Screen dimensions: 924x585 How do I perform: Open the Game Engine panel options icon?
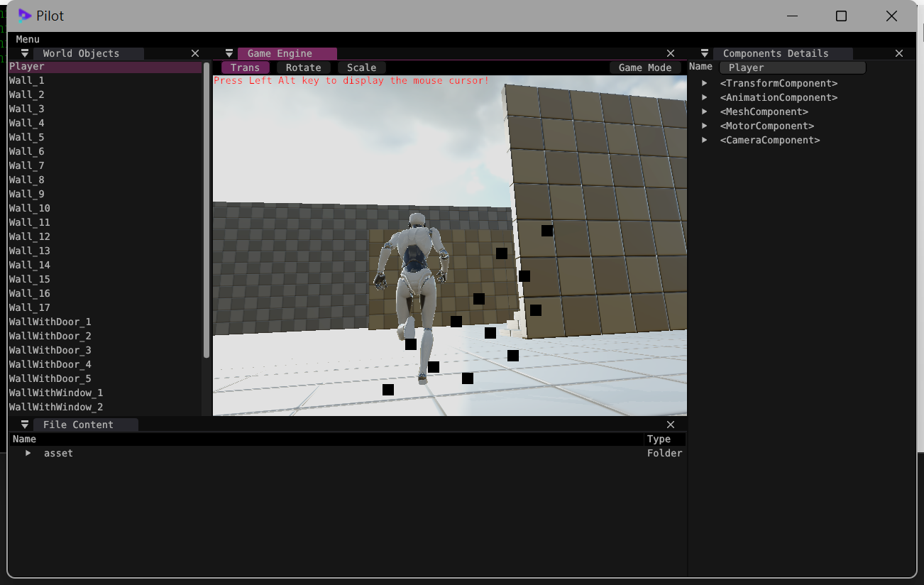pos(229,53)
